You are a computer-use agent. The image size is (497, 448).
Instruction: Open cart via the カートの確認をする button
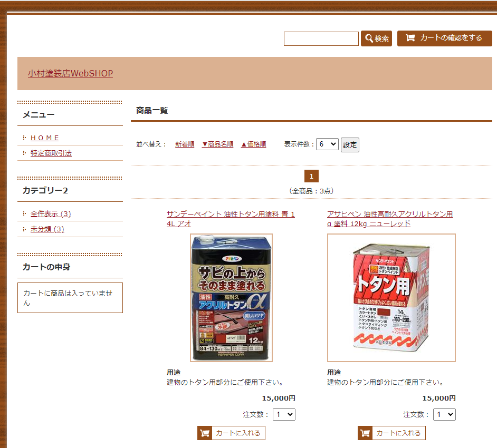(444, 38)
